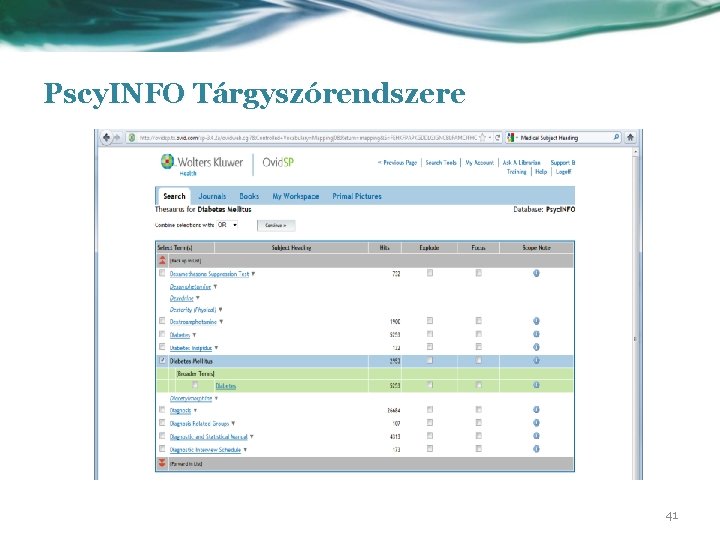Bookmark the page with the star icon
Image resolution: width=720 pixels, height=540 pixels.
pyautogui.click(x=482, y=137)
